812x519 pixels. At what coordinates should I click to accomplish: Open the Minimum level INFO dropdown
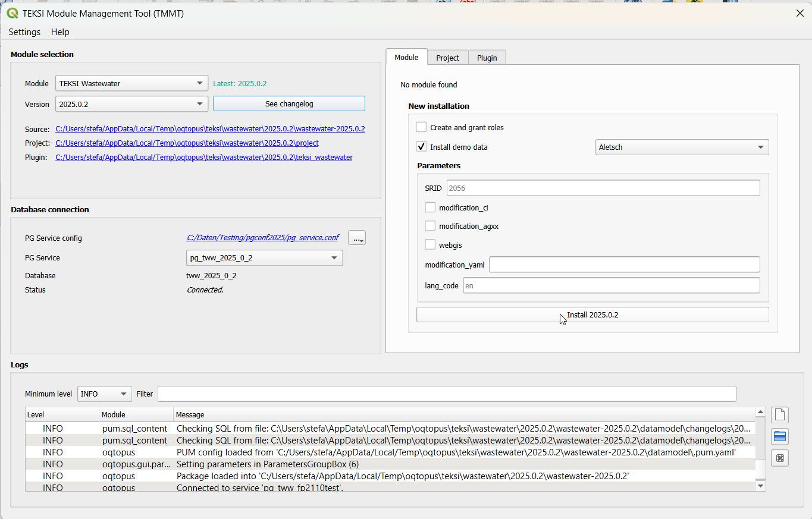click(105, 394)
